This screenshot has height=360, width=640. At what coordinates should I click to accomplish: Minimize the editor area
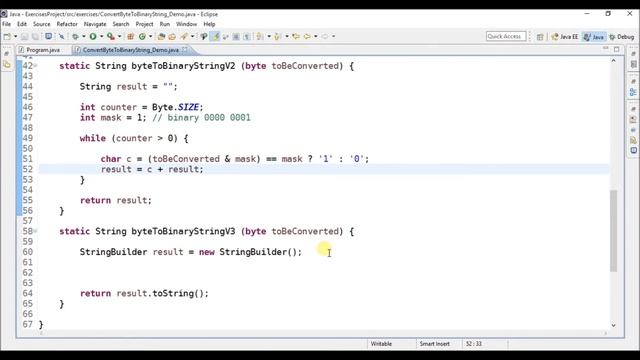click(606, 49)
